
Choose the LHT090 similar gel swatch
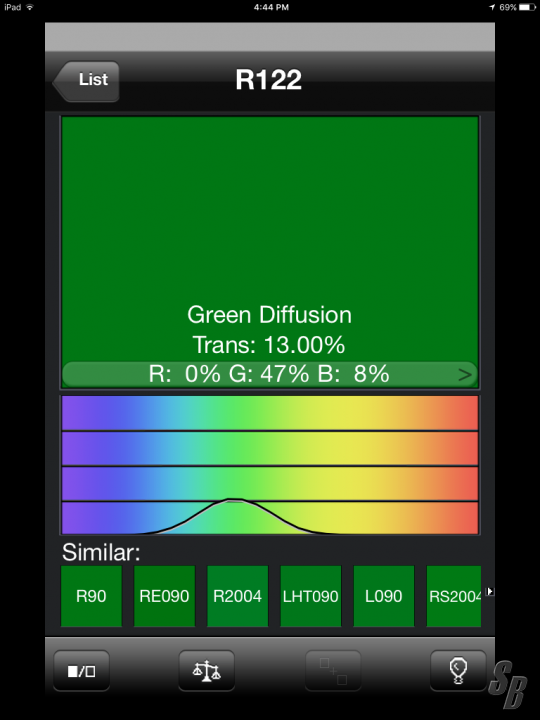coord(310,596)
